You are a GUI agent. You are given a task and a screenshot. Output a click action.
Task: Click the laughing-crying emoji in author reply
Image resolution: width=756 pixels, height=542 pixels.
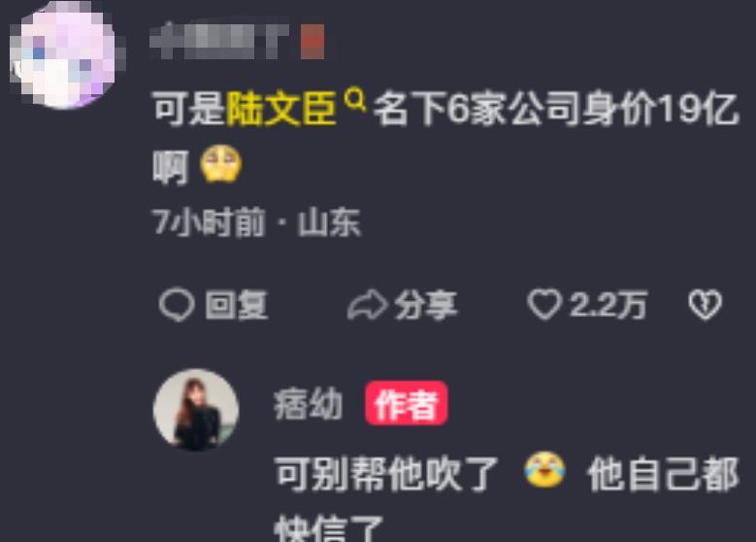click(544, 469)
